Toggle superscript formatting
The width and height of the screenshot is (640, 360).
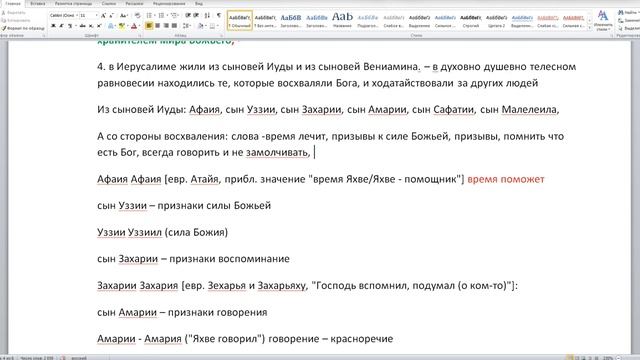click(99, 26)
